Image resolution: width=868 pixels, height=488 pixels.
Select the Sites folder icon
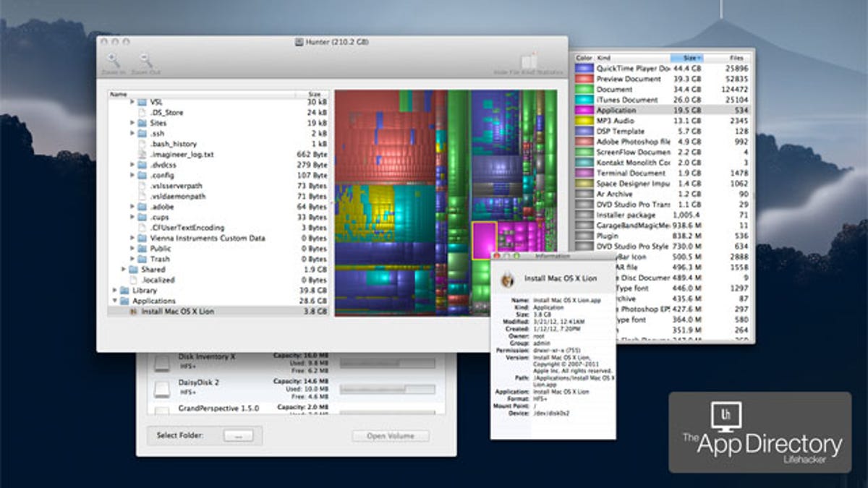click(142, 124)
